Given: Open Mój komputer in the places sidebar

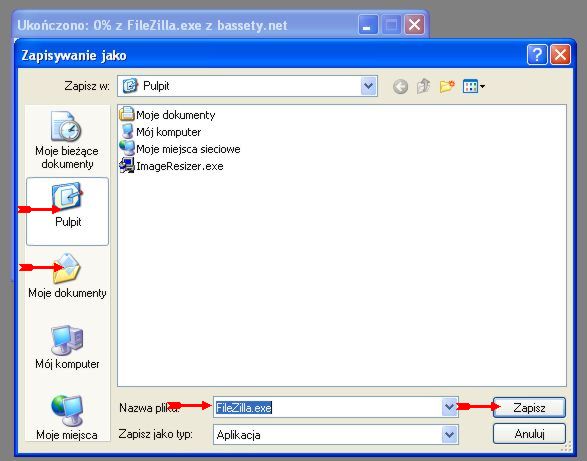Looking at the screenshot, I should (67, 347).
